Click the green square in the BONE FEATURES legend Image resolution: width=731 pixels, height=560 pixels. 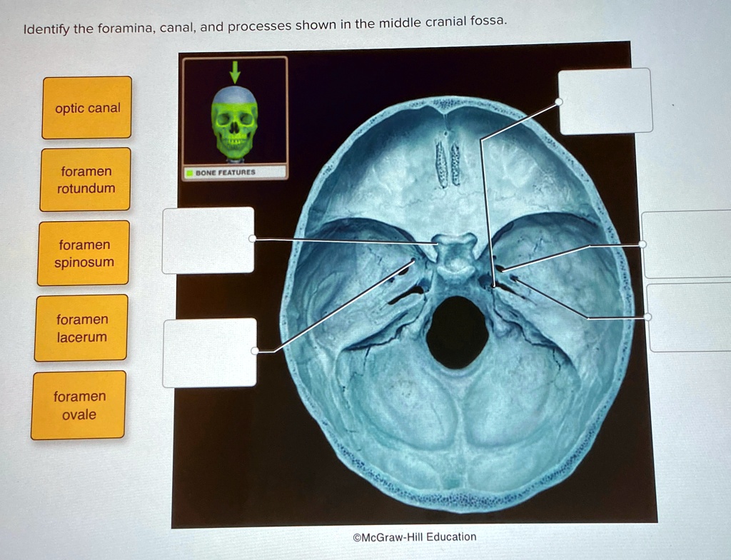[x=189, y=171]
